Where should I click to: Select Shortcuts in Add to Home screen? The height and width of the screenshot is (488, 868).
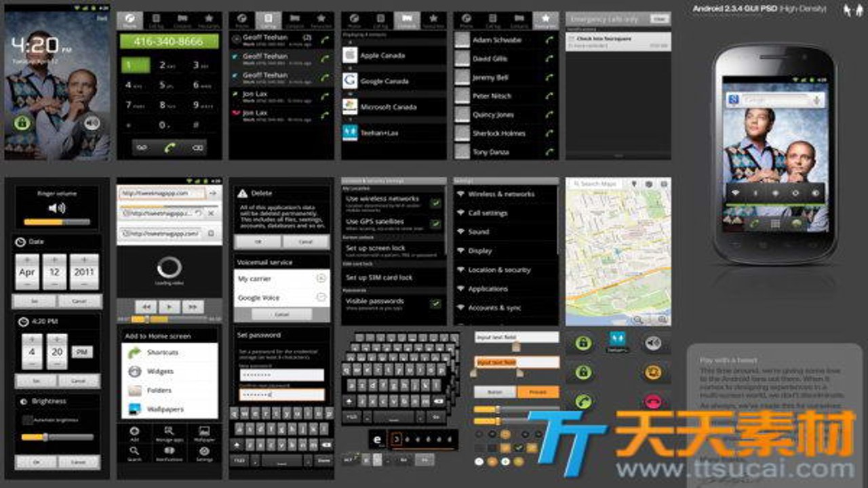(x=170, y=352)
